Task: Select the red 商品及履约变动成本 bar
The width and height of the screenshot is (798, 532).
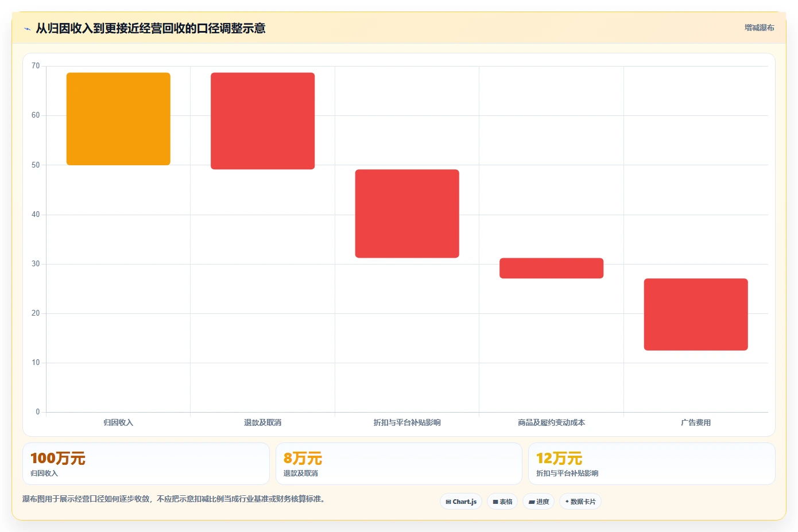Action: pos(551,268)
